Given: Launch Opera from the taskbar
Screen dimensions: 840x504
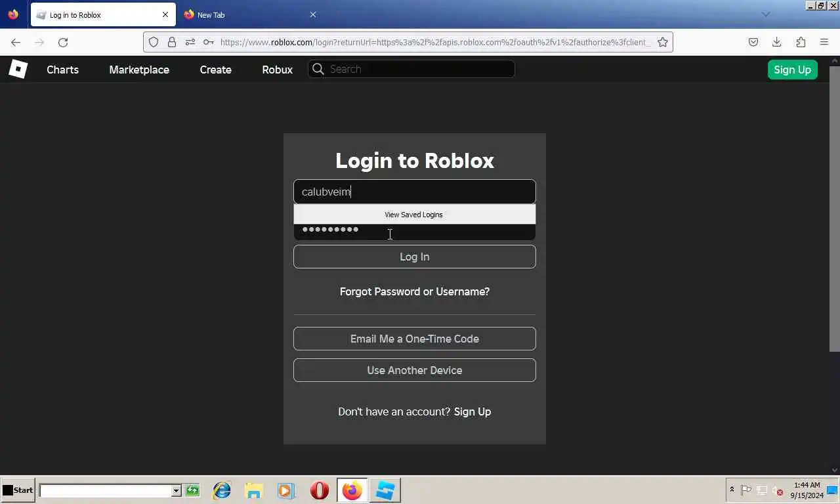Looking at the screenshot, I should pyautogui.click(x=320, y=490).
